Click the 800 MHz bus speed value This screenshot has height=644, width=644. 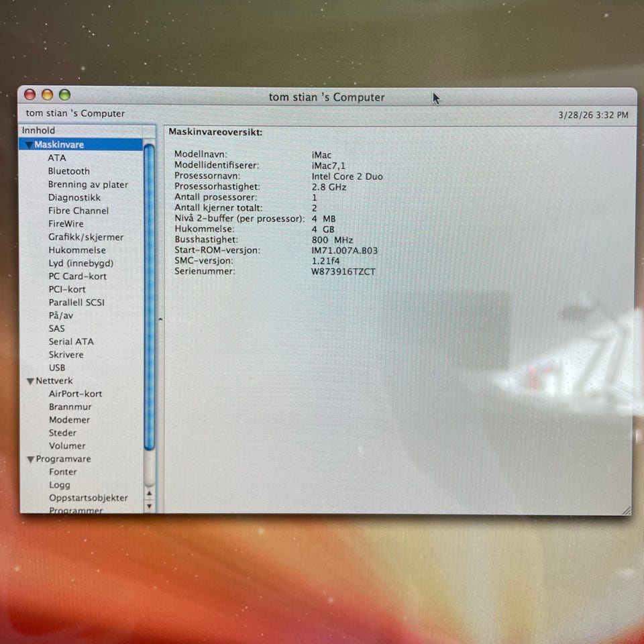tap(332, 240)
